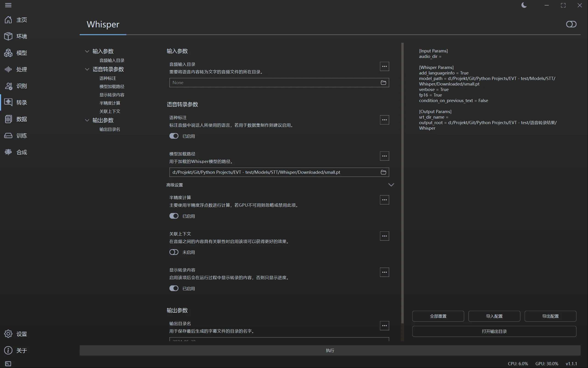Click the 执行 execute button
Viewport: 588px width, 368px height.
(330, 351)
